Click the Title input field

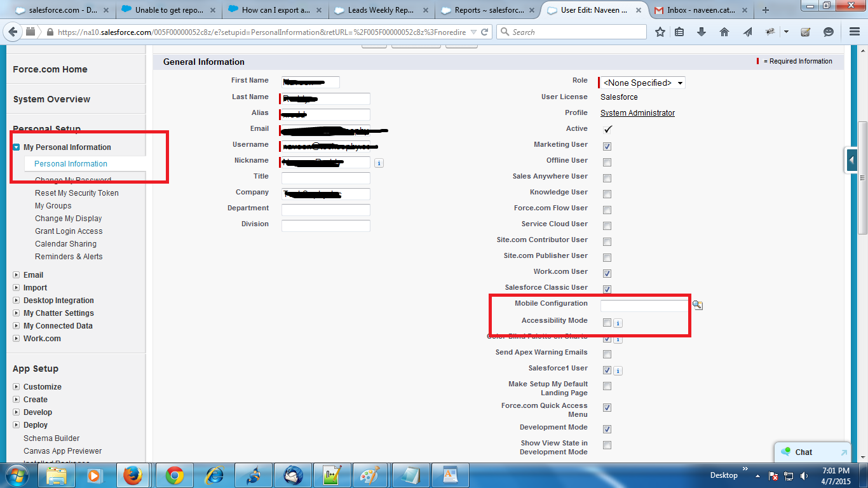(x=326, y=178)
